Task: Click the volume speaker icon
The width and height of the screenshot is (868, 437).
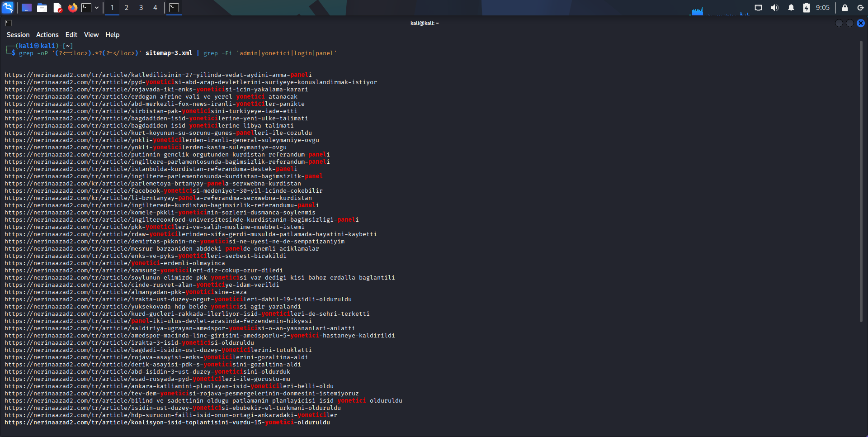Action: pyautogui.click(x=775, y=8)
